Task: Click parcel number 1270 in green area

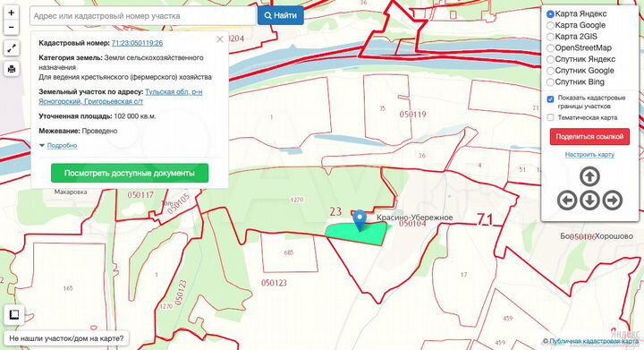Action: point(297,200)
